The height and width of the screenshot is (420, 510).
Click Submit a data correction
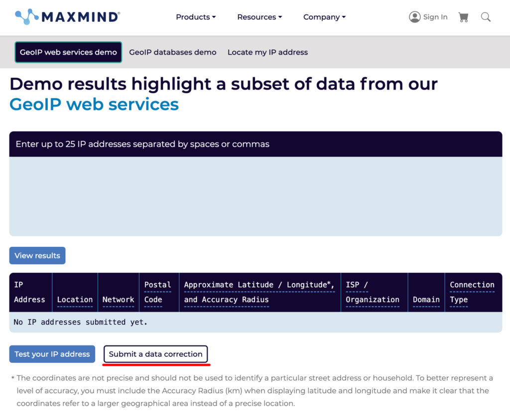pos(155,354)
